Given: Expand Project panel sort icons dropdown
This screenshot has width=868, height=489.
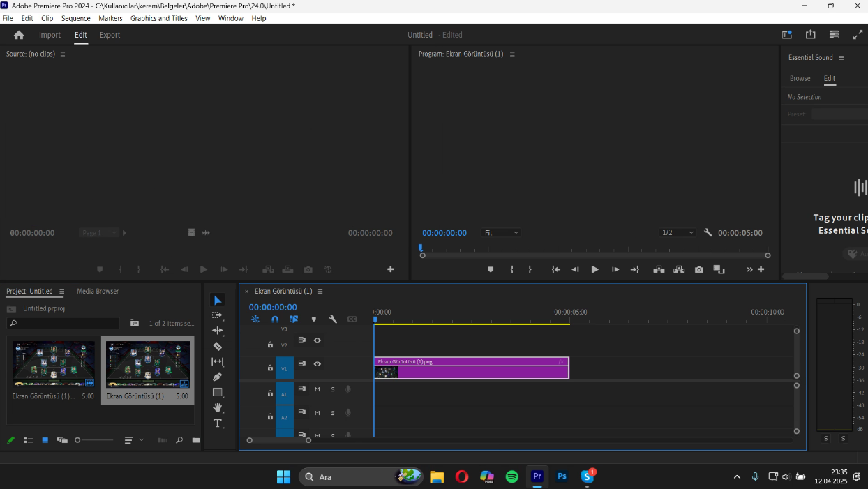Looking at the screenshot, I should click(x=134, y=440).
